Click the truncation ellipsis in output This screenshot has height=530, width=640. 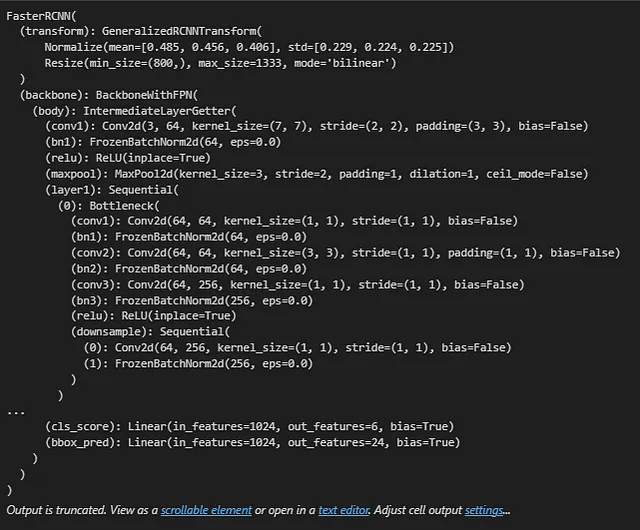pyautogui.click(x=15, y=410)
